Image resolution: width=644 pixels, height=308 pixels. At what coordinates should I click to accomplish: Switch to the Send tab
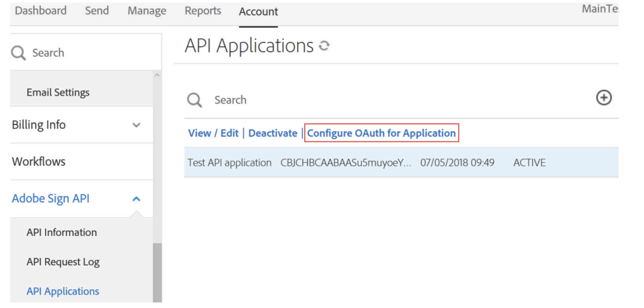tap(97, 11)
